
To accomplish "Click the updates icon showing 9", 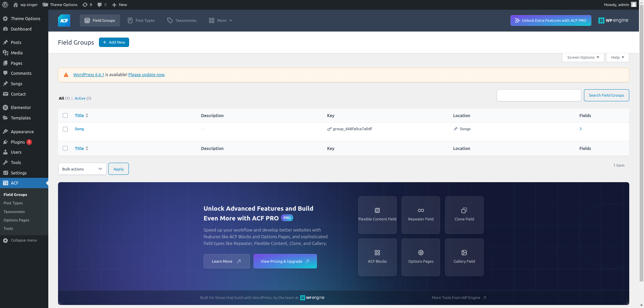I will (87, 5).
